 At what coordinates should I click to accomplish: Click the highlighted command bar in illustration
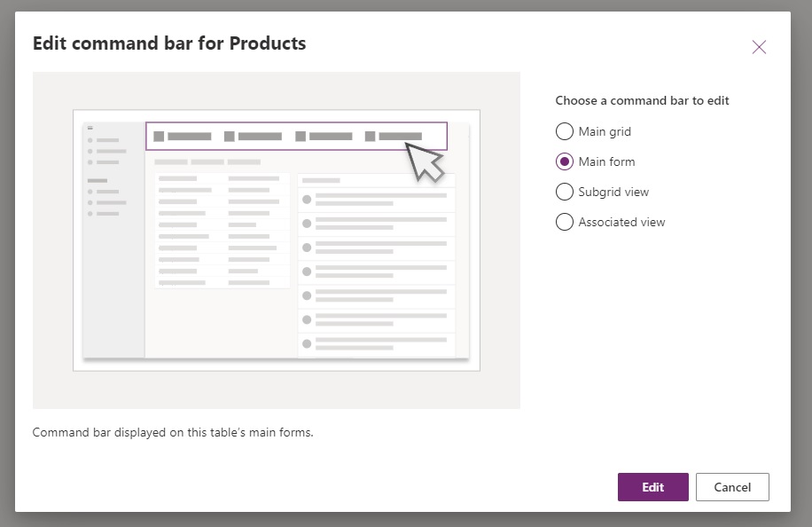[x=296, y=137]
